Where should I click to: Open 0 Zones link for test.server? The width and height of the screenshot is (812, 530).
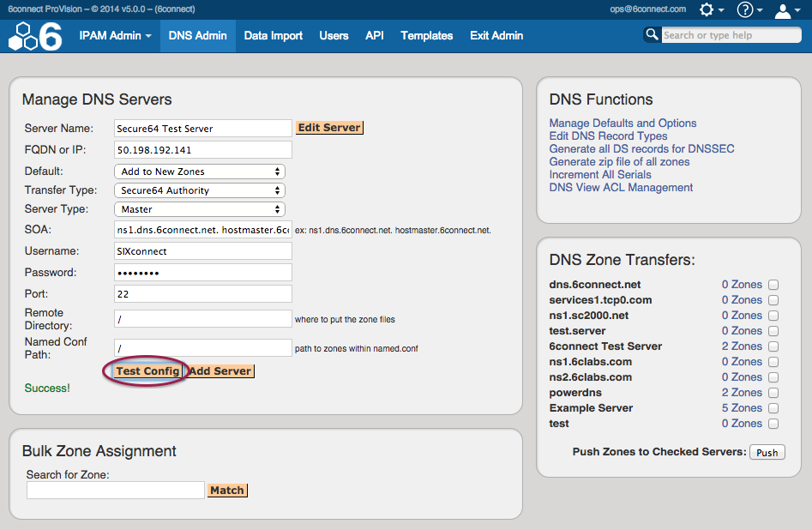pos(742,330)
